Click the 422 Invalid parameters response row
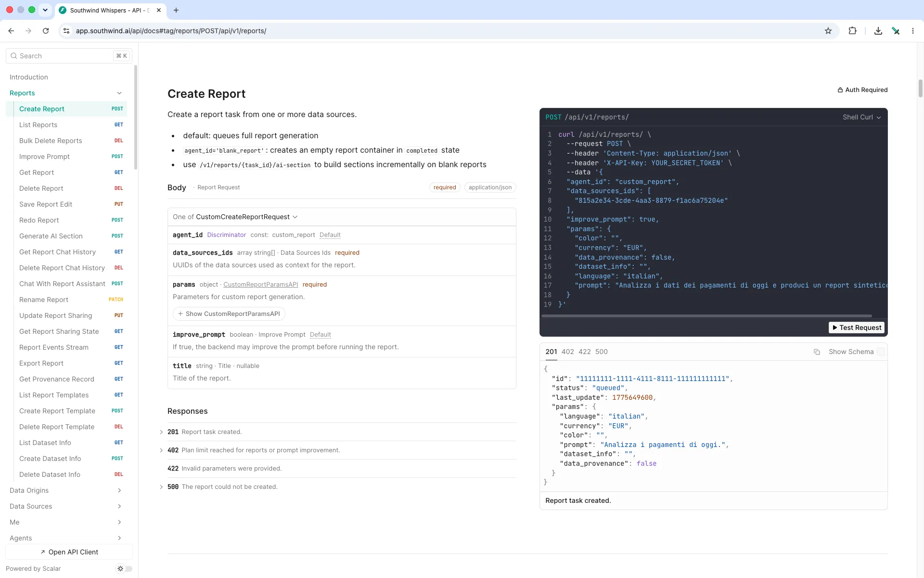This screenshot has height=578, width=924. coord(342,469)
